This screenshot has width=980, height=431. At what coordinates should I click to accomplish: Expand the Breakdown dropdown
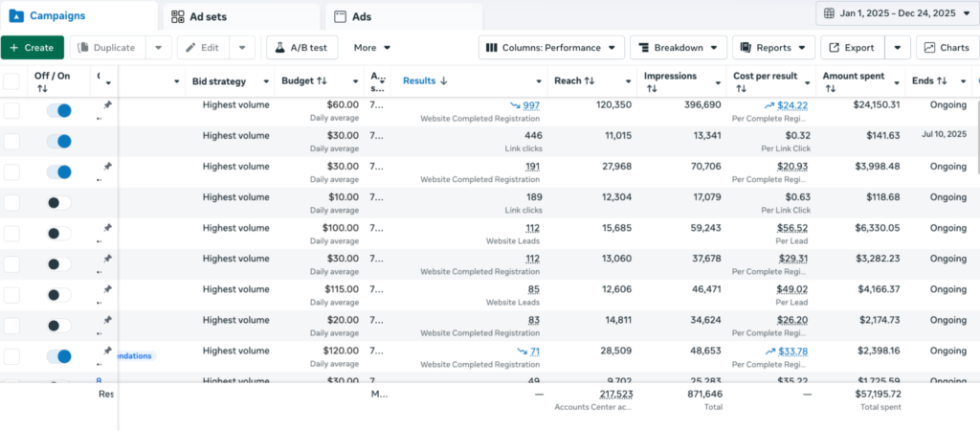677,47
